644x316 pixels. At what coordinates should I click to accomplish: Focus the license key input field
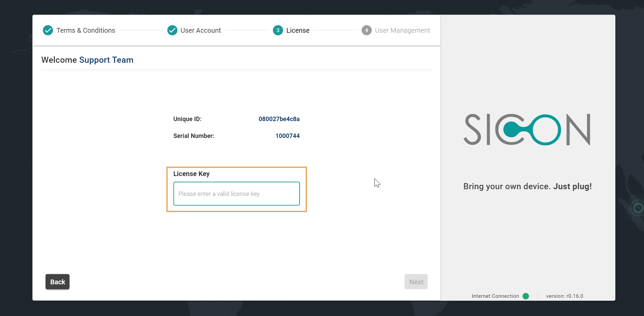point(236,194)
